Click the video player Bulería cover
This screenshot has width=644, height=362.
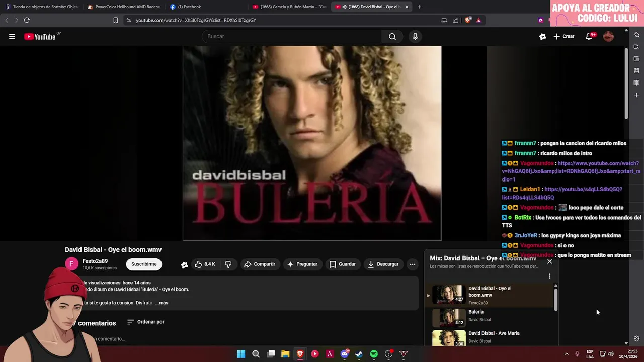pos(312,143)
